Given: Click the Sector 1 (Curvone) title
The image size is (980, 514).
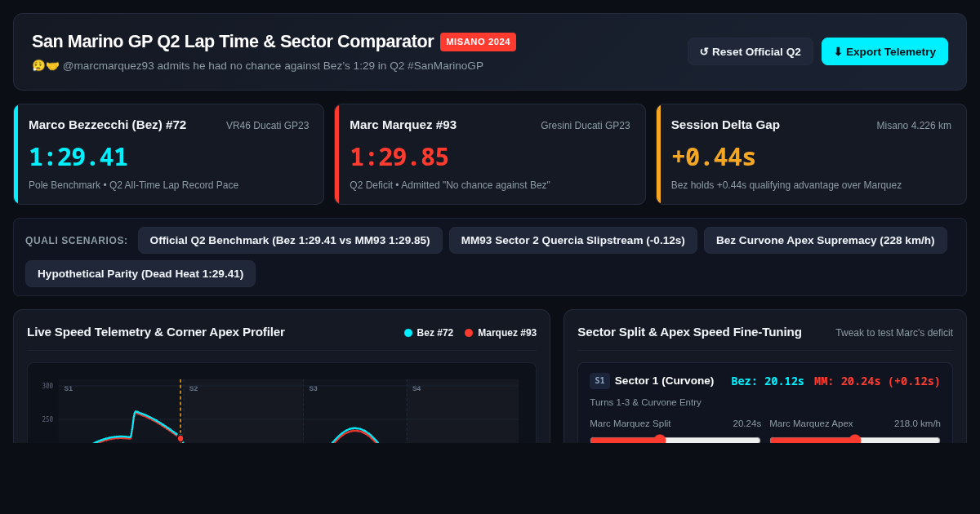Looking at the screenshot, I should click(664, 381).
